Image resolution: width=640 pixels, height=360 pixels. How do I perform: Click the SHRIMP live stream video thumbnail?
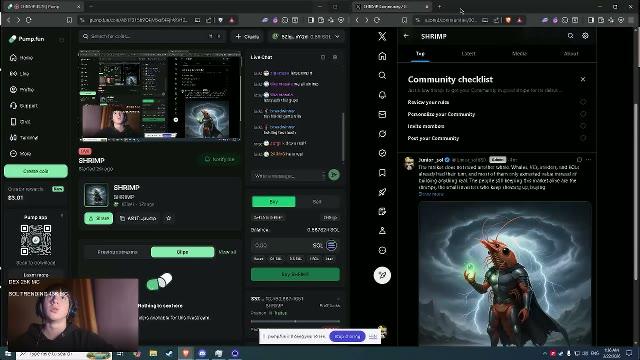[x=160, y=96]
